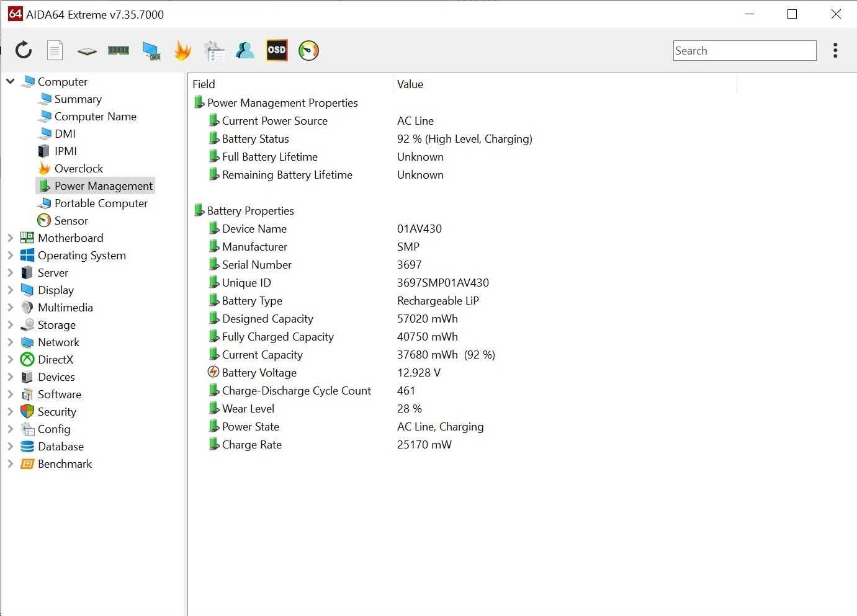Select the Battery Status row
Image resolution: width=857 pixels, height=616 pixels.
click(255, 138)
